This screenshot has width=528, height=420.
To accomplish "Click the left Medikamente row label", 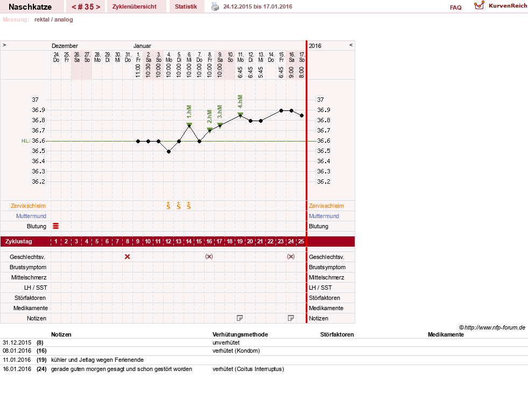I will 31,308.
